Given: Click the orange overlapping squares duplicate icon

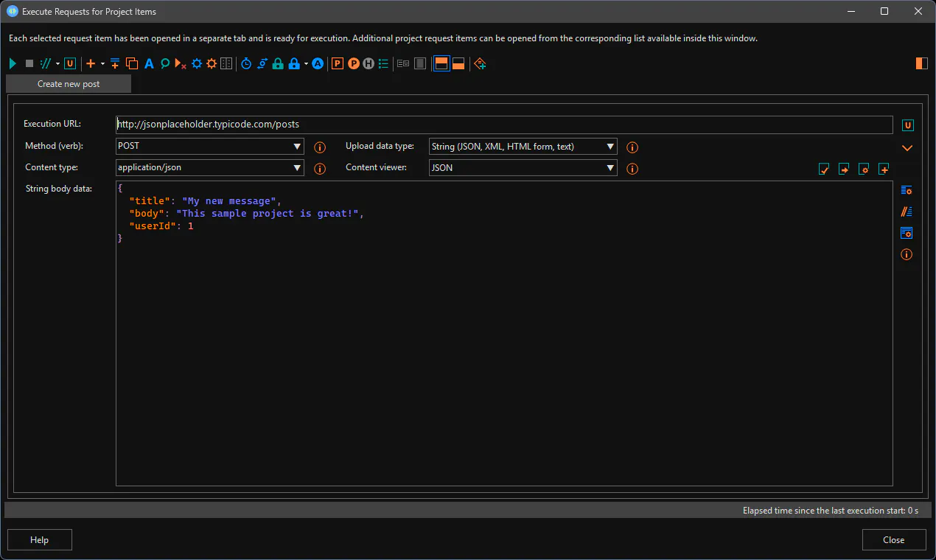Looking at the screenshot, I should 132,64.
